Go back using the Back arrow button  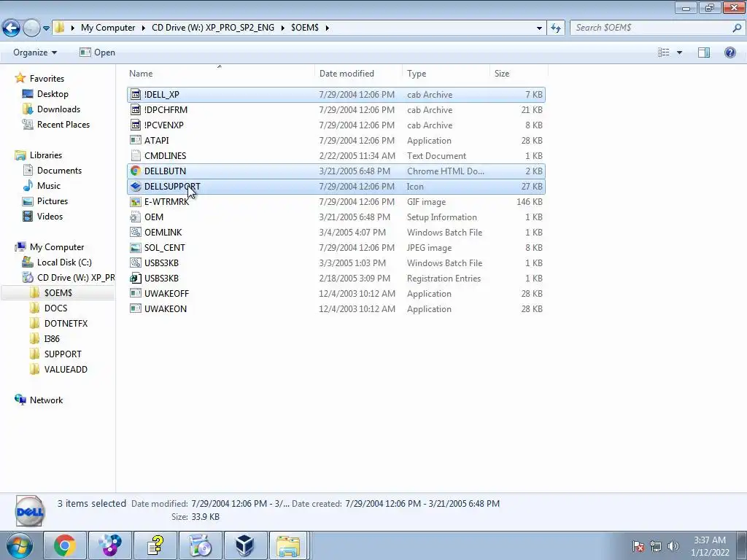pyautogui.click(x=12, y=28)
